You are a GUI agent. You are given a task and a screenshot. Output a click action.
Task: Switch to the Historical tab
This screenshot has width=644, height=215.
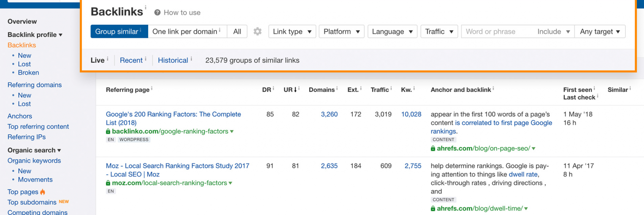(x=173, y=60)
